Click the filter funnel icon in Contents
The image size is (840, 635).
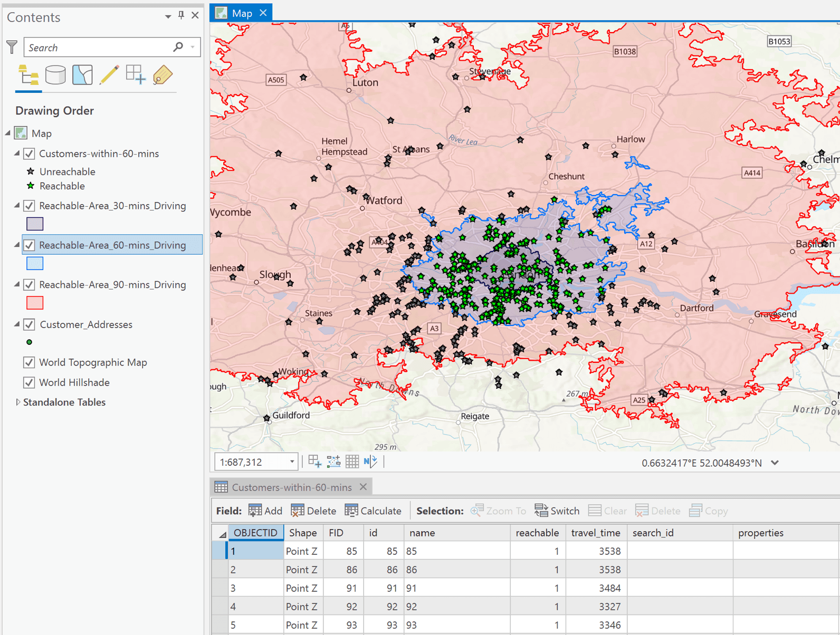[x=12, y=47]
